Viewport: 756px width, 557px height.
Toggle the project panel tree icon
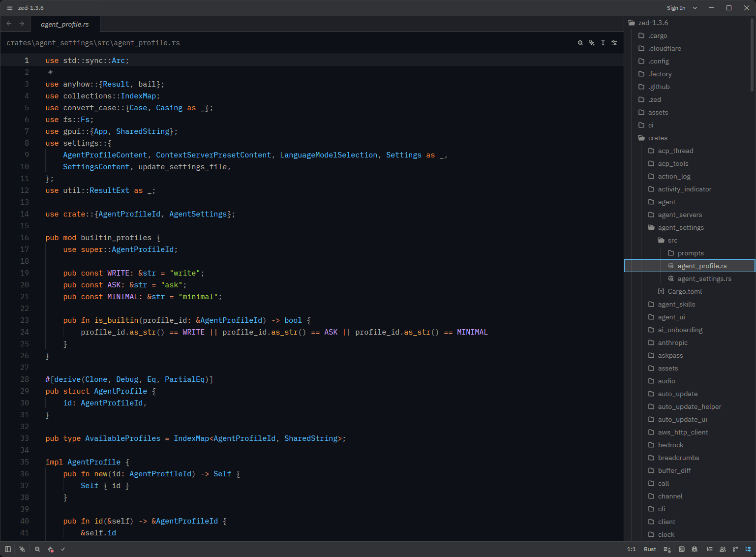click(748, 549)
